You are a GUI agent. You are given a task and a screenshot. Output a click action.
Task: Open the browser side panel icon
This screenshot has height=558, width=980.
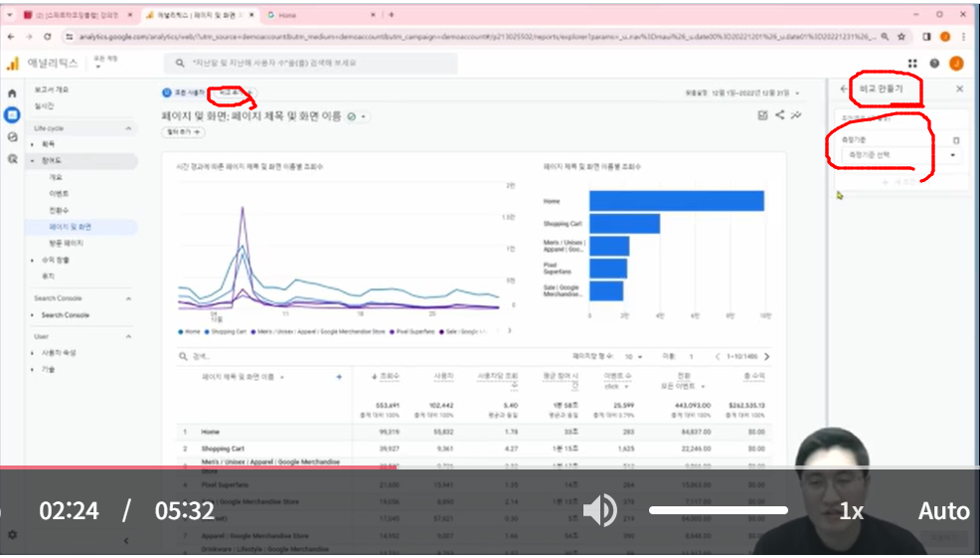926,37
